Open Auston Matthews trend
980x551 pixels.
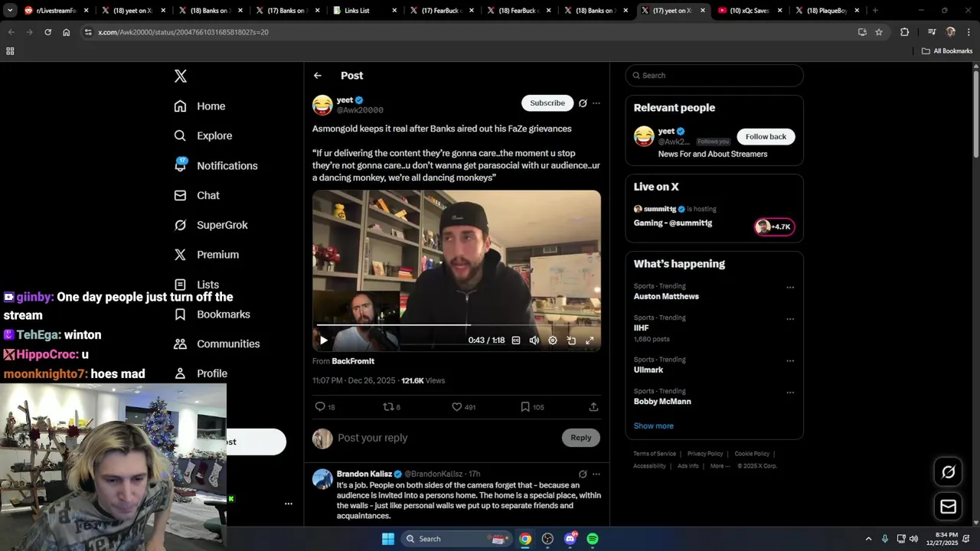point(666,296)
